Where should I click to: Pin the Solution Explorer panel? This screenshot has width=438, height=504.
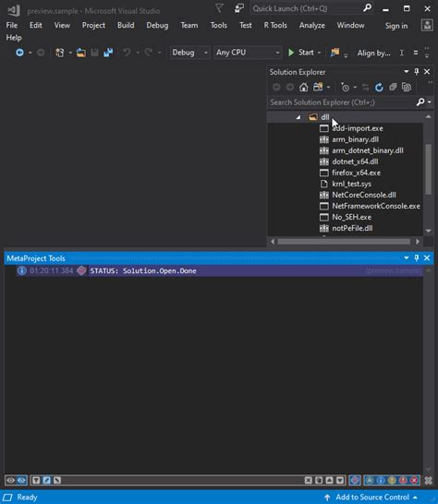pyautogui.click(x=417, y=72)
